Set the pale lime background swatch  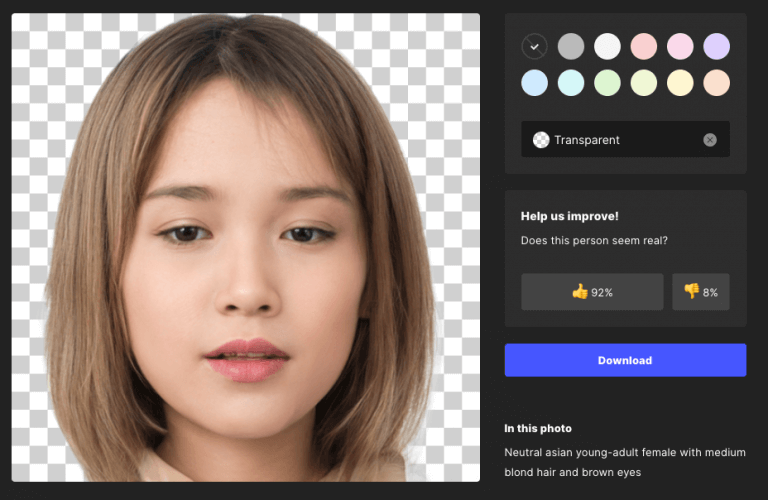[x=644, y=83]
